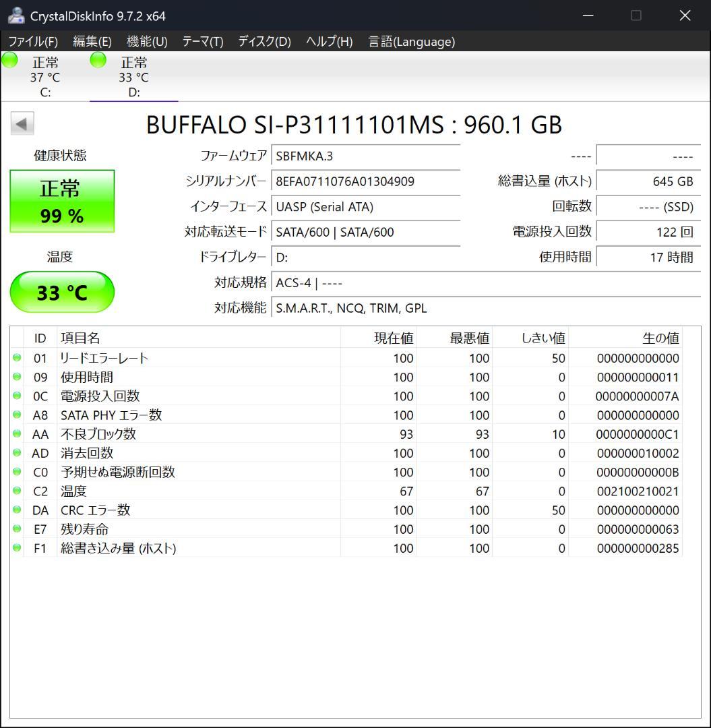Click raw value 000000000285

(638, 548)
